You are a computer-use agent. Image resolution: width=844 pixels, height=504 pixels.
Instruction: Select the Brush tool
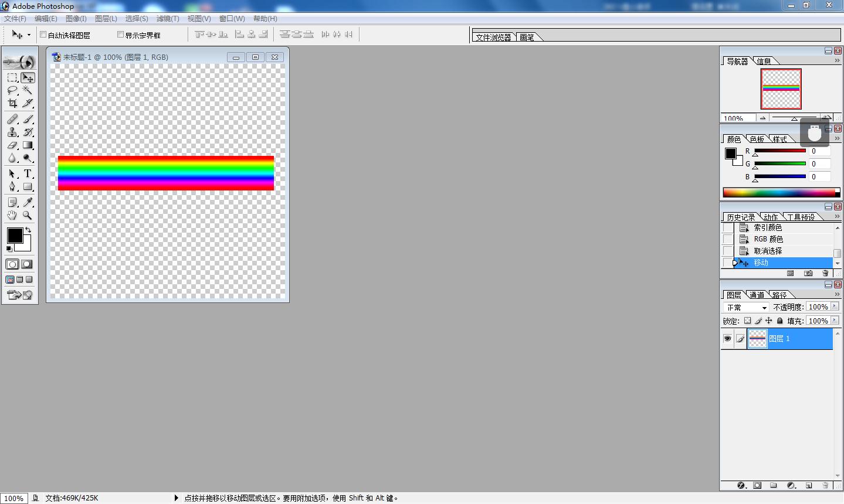click(x=28, y=119)
